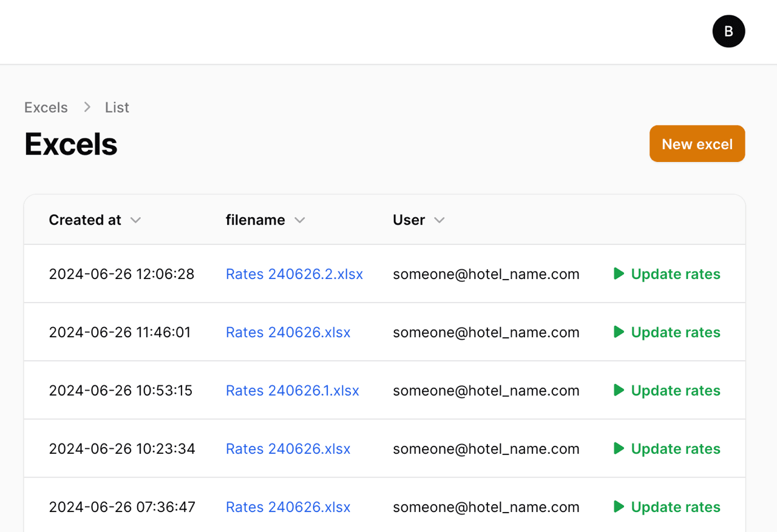Open the User column dropdown arrow
777x532 pixels.
(439, 220)
